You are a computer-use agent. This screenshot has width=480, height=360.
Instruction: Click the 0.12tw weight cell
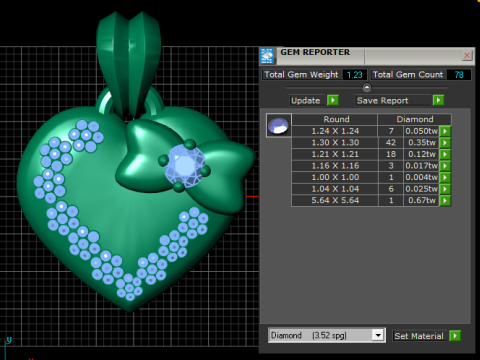421,154
